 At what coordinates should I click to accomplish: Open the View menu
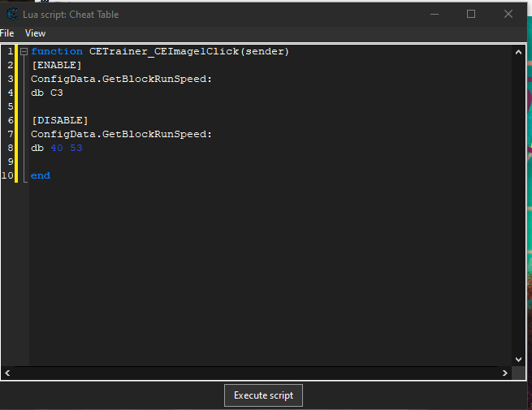pyautogui.click(x=35, y=33)
